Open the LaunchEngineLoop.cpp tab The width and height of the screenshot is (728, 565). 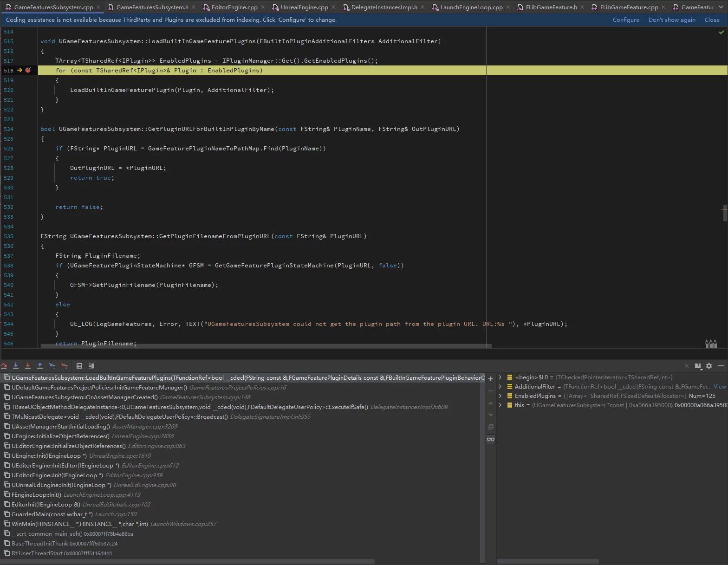pyautogui.click(x=471, y=7)
